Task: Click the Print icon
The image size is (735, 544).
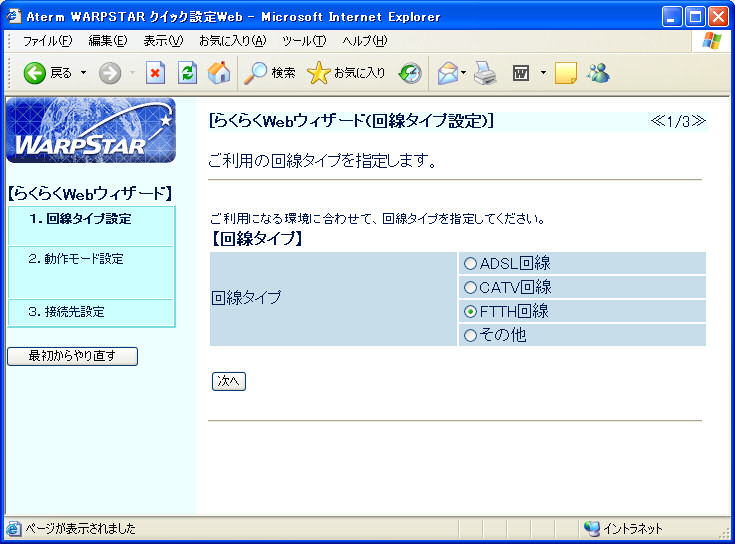Action: click(x=485, y=73)
